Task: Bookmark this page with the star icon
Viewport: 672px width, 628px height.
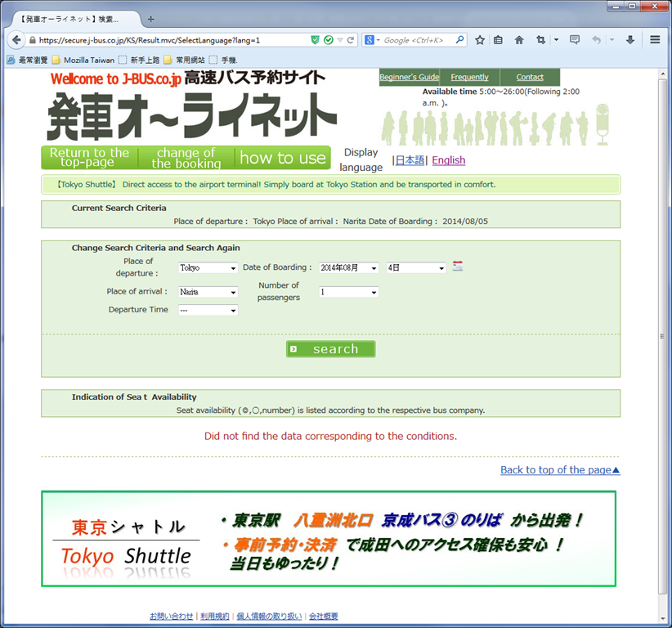Action: (x=480, y=40)
